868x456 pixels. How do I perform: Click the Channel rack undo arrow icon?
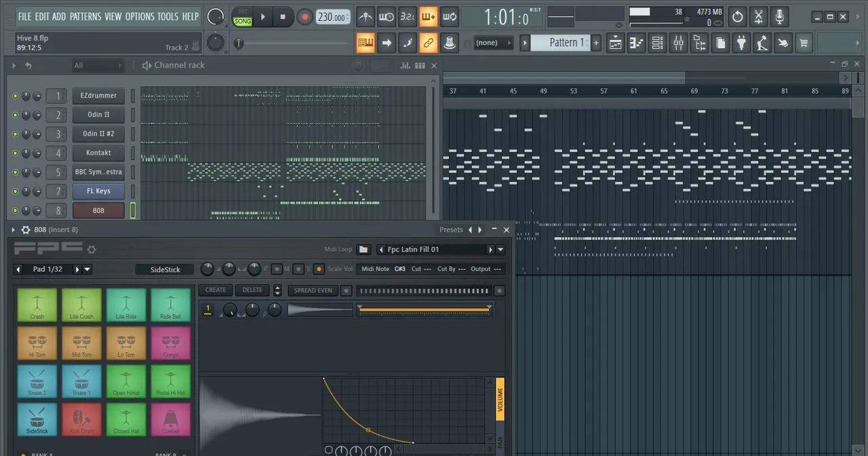(x=28, y=65)
